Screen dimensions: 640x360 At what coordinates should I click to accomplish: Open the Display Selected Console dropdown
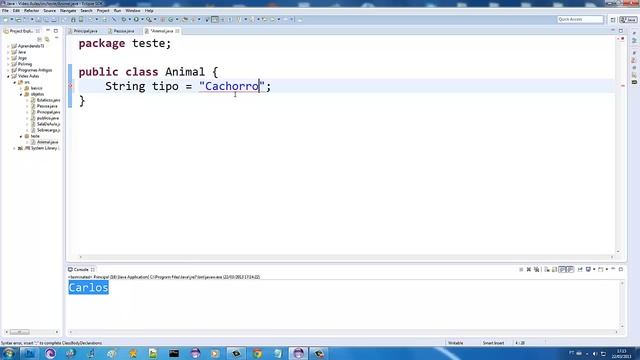pyautogui.click(x=594, y=269)
